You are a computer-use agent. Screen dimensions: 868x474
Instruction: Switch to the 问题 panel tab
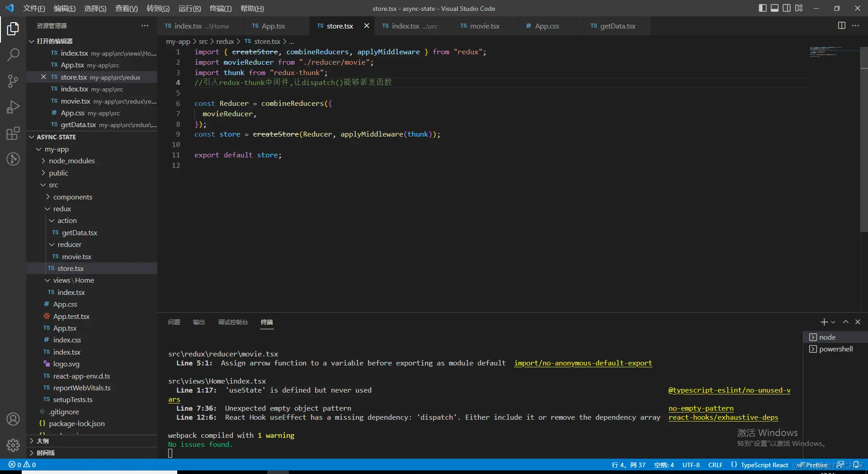pyautogui.click(x=174, y=322)
